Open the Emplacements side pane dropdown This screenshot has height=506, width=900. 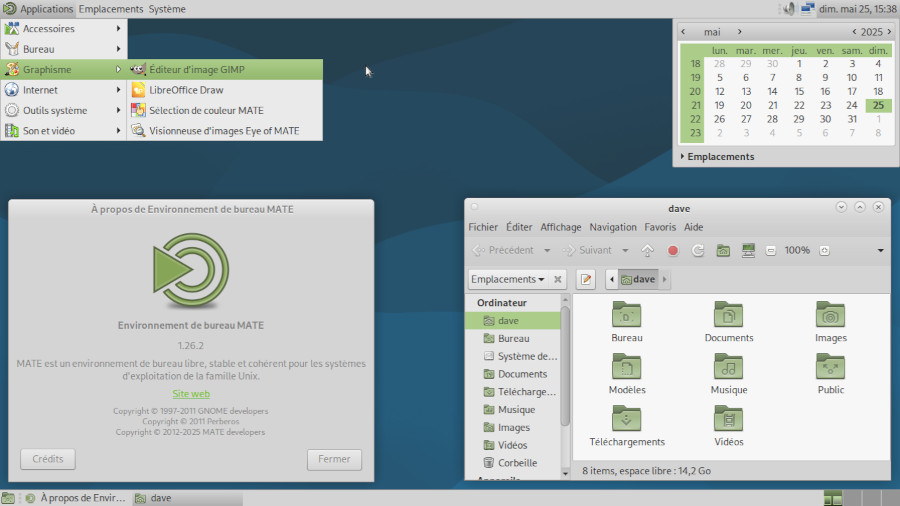click(x=507, y=279)
